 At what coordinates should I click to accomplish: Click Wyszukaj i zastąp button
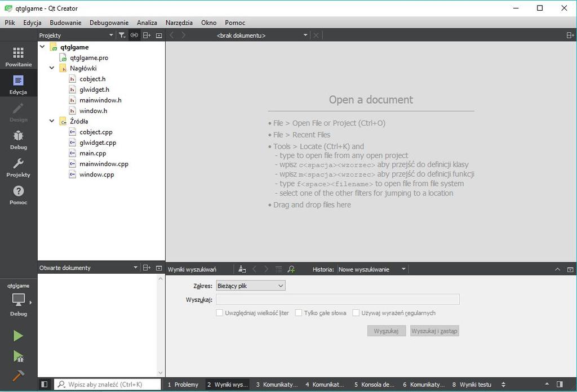point(434,331)
